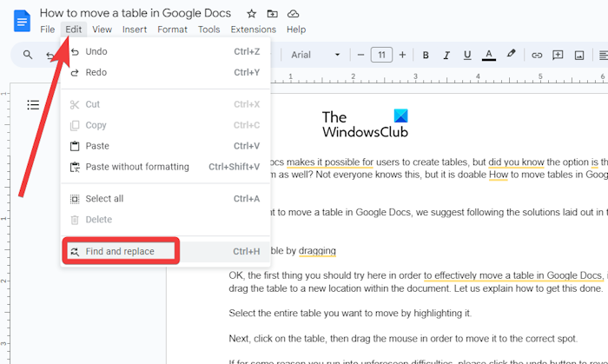
Task: Open the text color picker
Action: tap(489, 56)
